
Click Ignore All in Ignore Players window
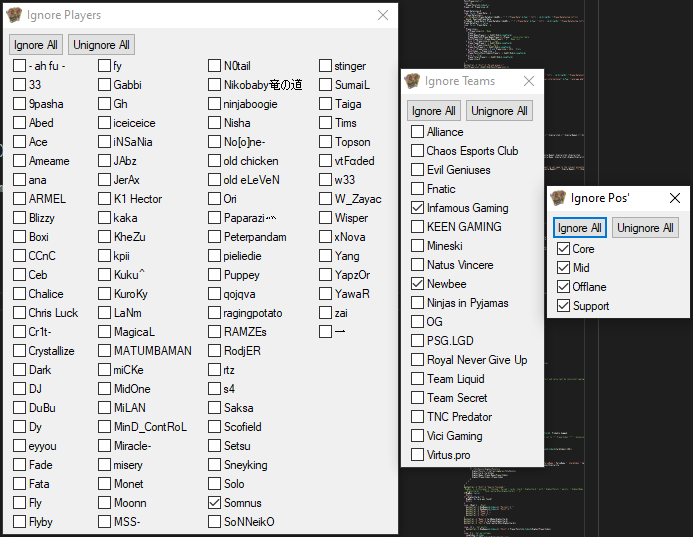(36, 45)
